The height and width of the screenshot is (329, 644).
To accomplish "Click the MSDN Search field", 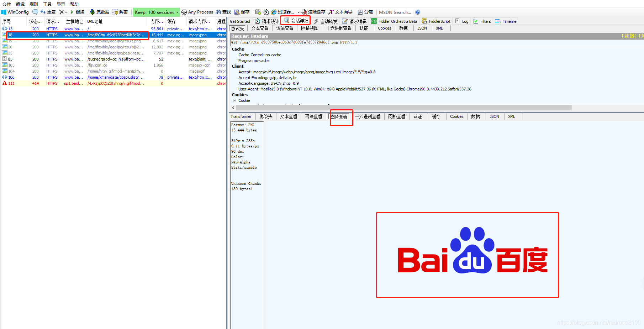I will 395,12.
